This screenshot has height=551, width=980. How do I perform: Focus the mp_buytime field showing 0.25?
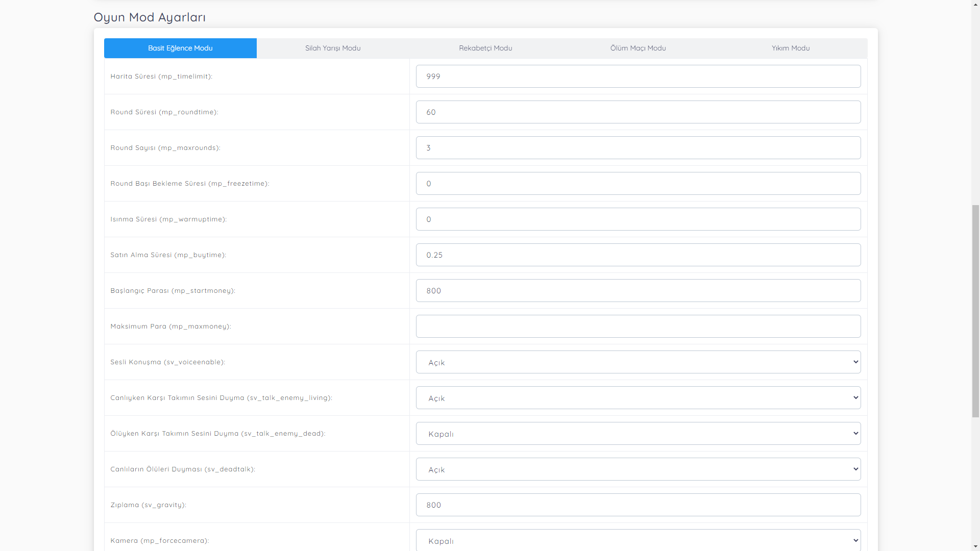pos(638,255)
